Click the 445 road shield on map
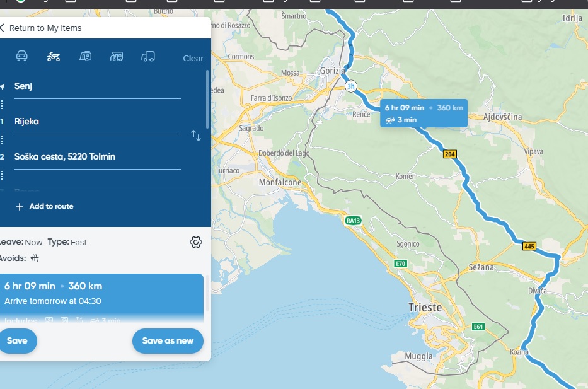 pos(529,247)
